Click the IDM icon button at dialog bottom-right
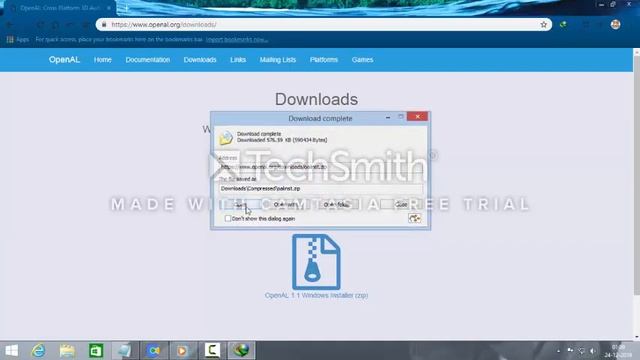The image size is (640, 360). click(x=414, y=218)
